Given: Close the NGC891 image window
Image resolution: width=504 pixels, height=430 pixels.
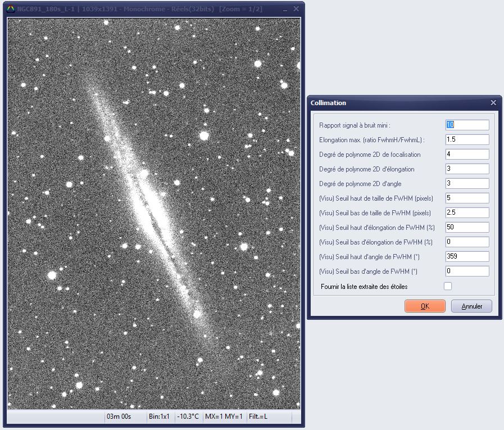Looking at the screenshot, I should click(x=296, y=9).
